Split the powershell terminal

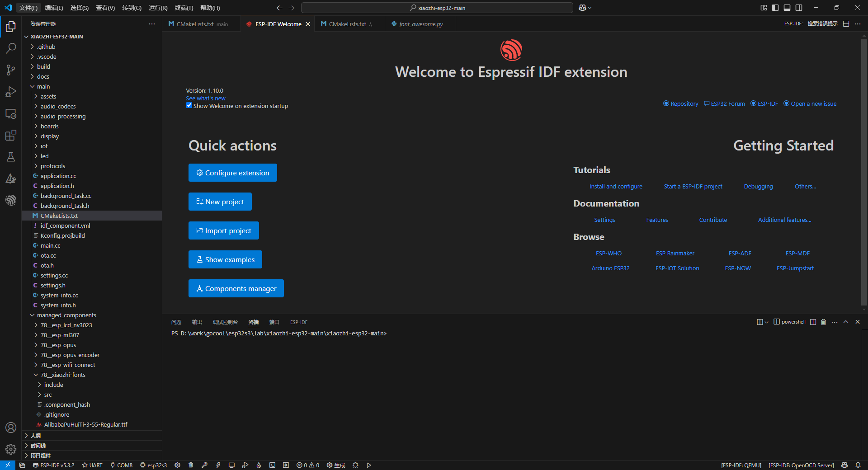(813, 322)
